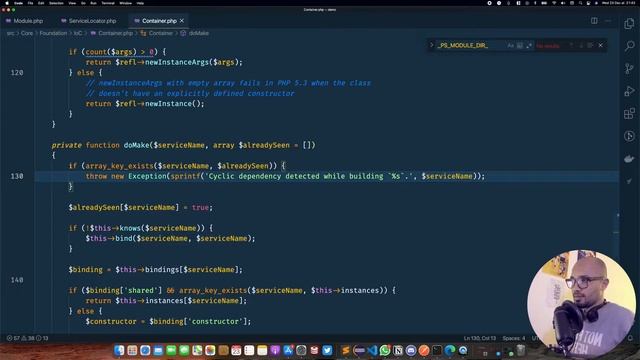Open the Container.php breadcrumb dropdown
The height and width of the screenshot is (360, 640).
pos(111,33)
